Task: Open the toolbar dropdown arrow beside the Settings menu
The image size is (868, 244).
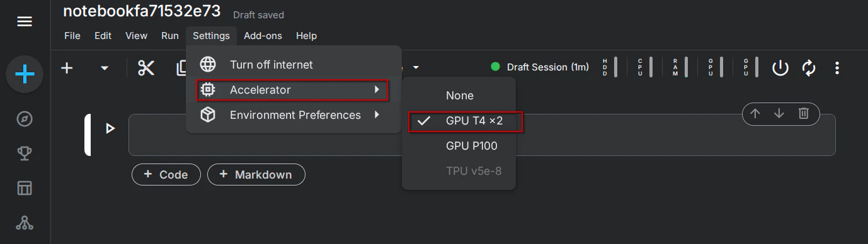Action: pyautogui.click(x=416, y=67)
